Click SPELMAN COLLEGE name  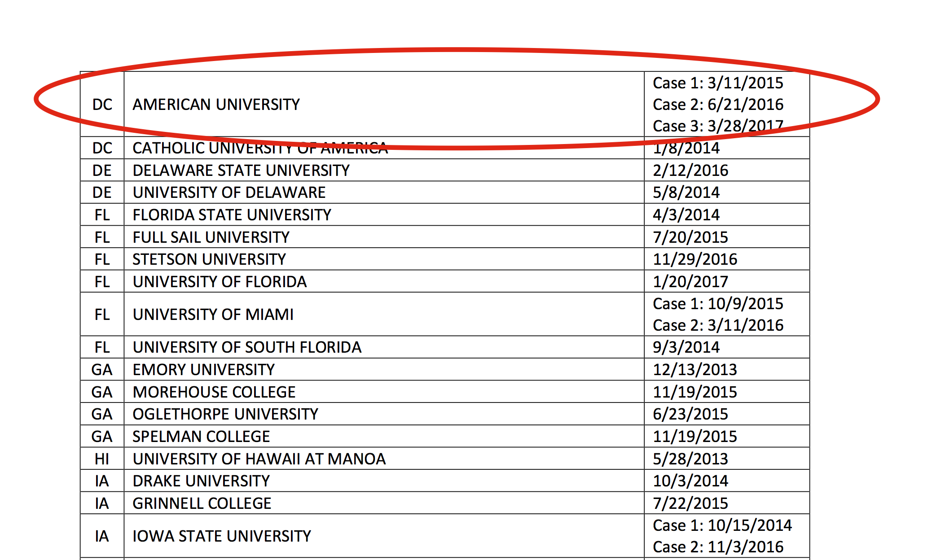(x=201, y=437)
